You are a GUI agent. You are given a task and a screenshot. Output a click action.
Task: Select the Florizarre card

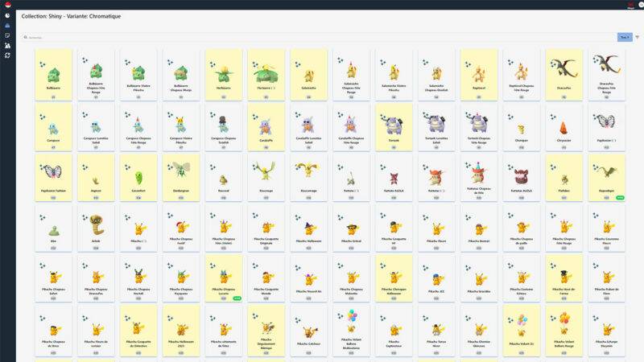266,75
